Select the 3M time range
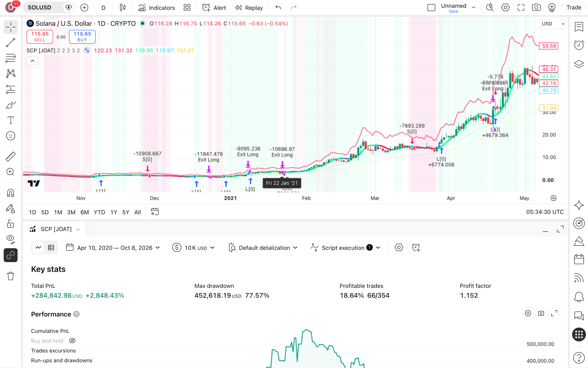 click(71, 212)
